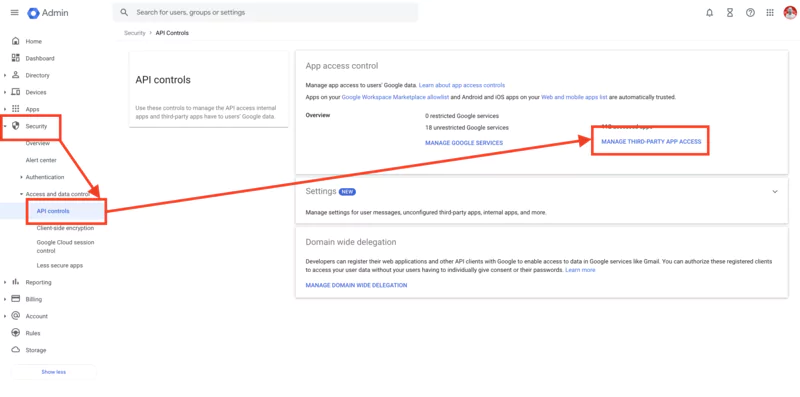This screenshot has height=397, width=800.
Task: Click the '18 unrestricted Google services' text
Action: (x=467, y=128)
